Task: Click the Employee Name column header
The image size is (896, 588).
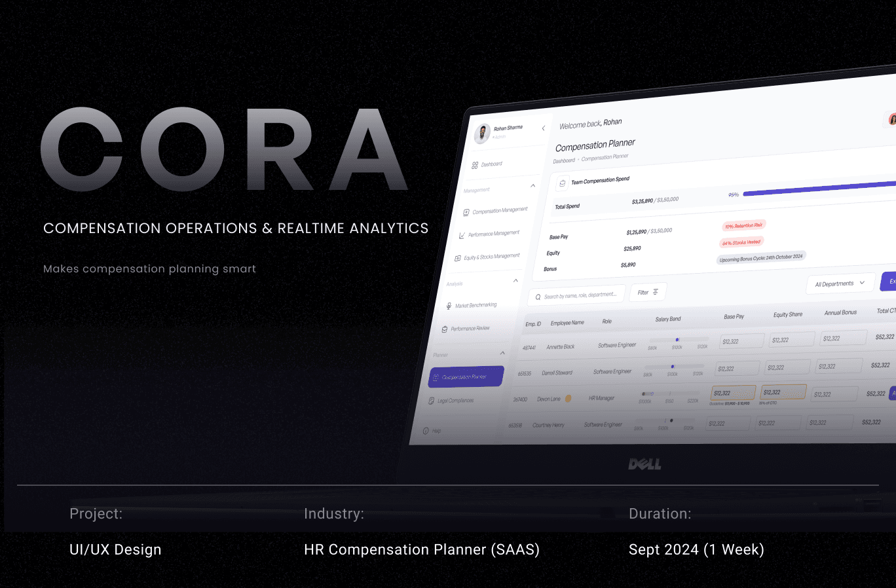Action: 567,323
